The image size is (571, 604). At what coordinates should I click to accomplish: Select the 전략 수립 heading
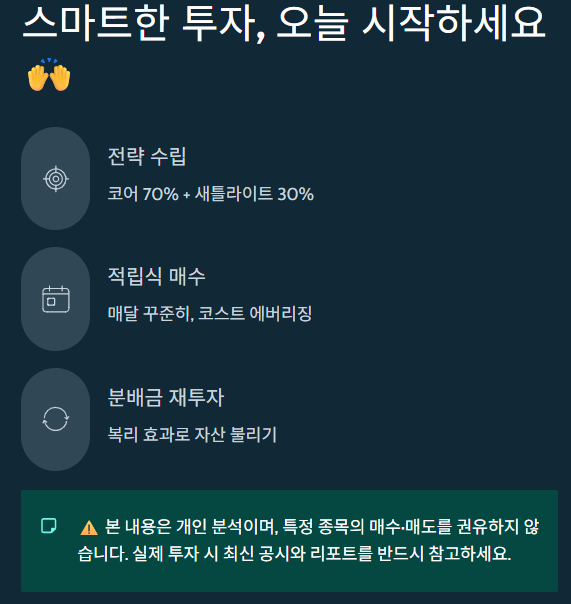click(147, 156)
